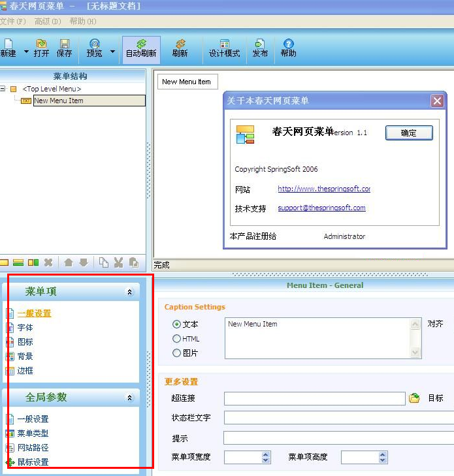The height and width of the screenshot is (476, 454).
Task: Open the 高级(D) menu
Action: (x=48, y=22)
